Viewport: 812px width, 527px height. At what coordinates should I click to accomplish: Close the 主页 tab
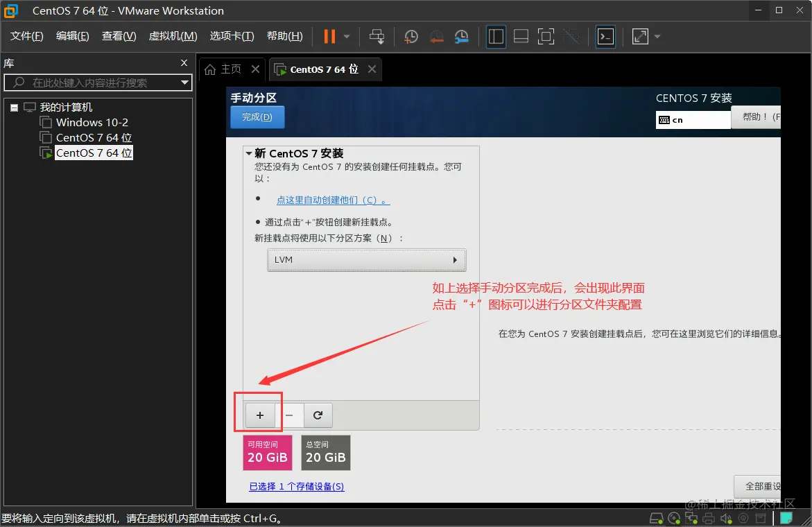[255, 69]
